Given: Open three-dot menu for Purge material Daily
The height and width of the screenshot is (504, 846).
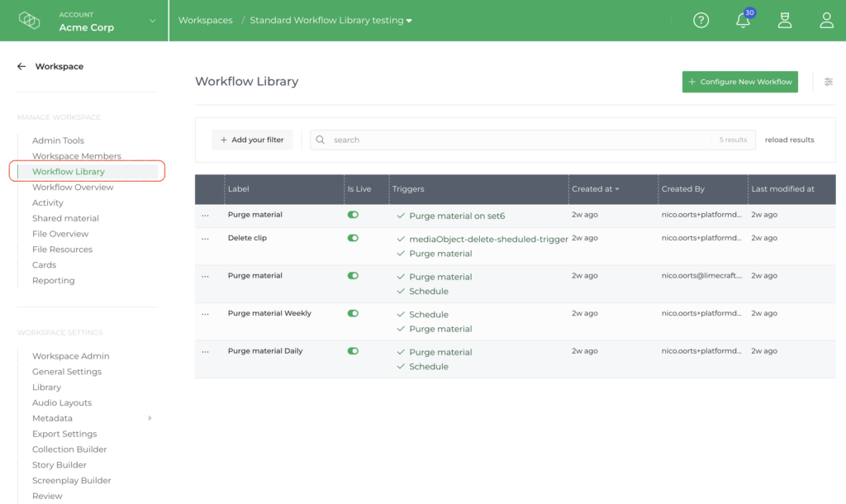Looking at the screenshot, I should coord(205,352).
